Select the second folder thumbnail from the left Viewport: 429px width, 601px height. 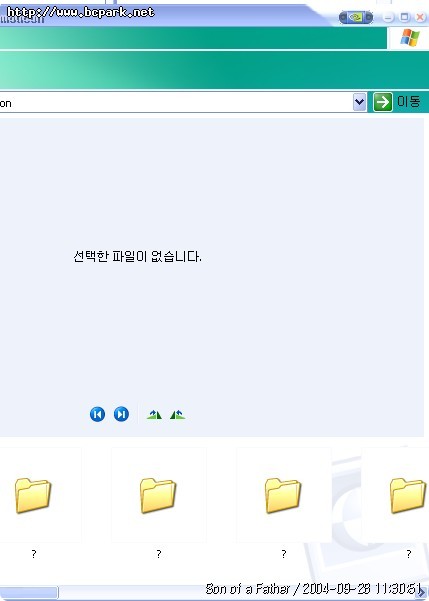pyautogui.click(x=158, y=495)
